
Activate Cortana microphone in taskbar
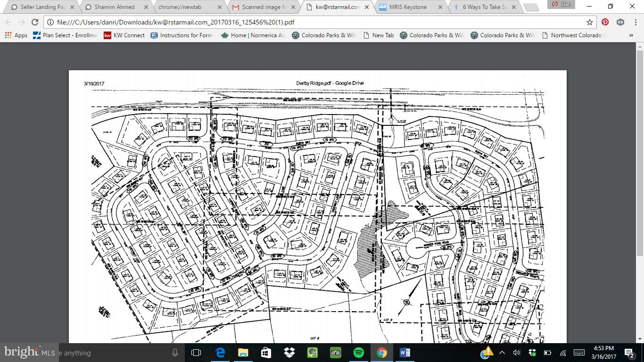coord(175,353)
